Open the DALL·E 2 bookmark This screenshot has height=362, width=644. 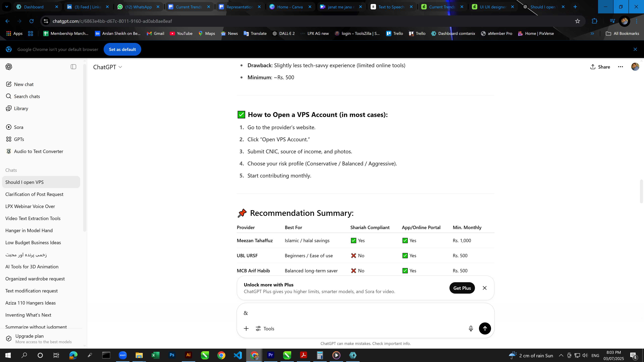click(283, 34)
